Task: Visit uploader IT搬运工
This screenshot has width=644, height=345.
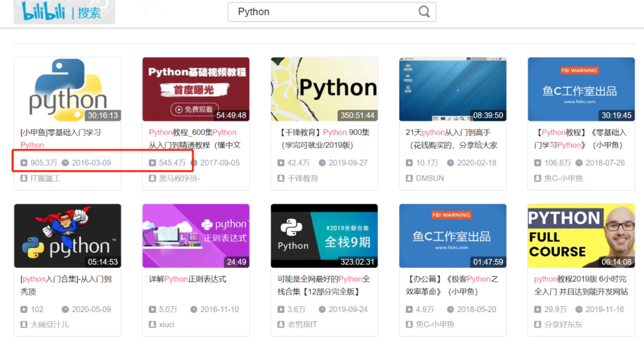Action: point(45,178)
